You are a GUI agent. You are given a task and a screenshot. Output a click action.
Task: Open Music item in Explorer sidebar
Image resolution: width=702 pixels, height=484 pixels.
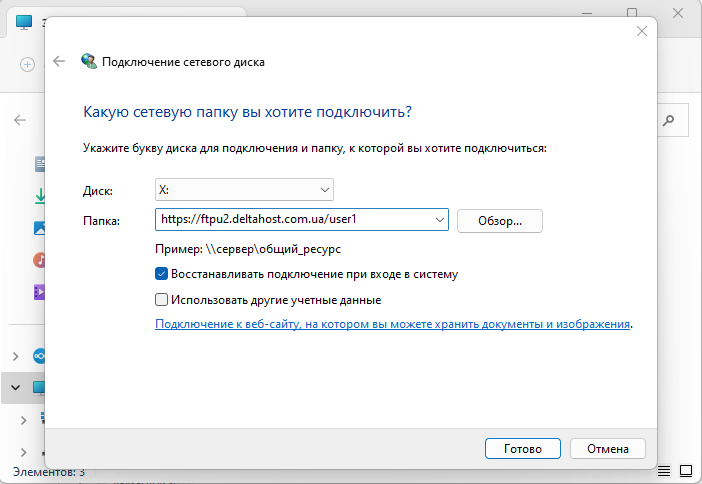(x=39, y=260)
